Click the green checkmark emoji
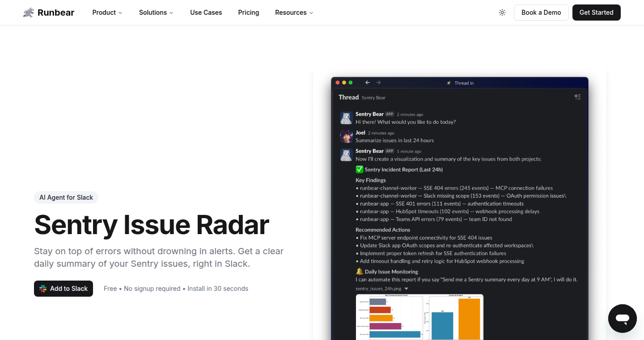The width and height of the screenshot is (644, 340). [x=359, y=169]
